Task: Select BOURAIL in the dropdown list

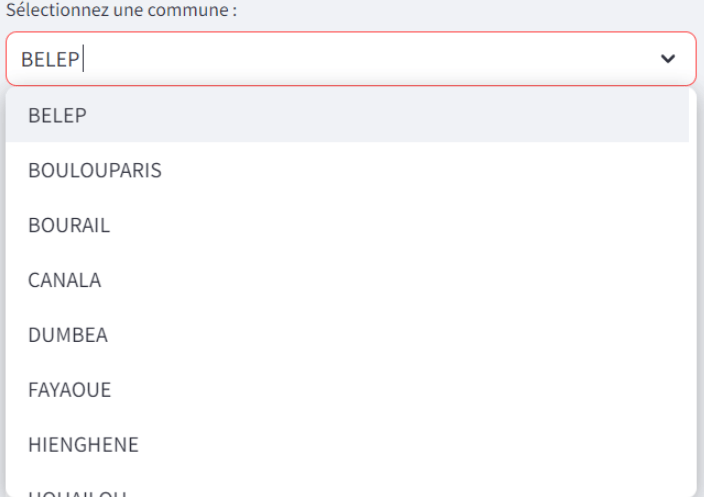Action: pos(69,225)
